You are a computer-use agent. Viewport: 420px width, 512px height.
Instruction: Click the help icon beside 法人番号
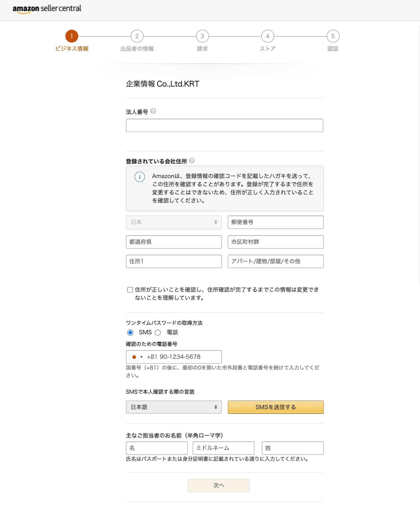[153, 111]
